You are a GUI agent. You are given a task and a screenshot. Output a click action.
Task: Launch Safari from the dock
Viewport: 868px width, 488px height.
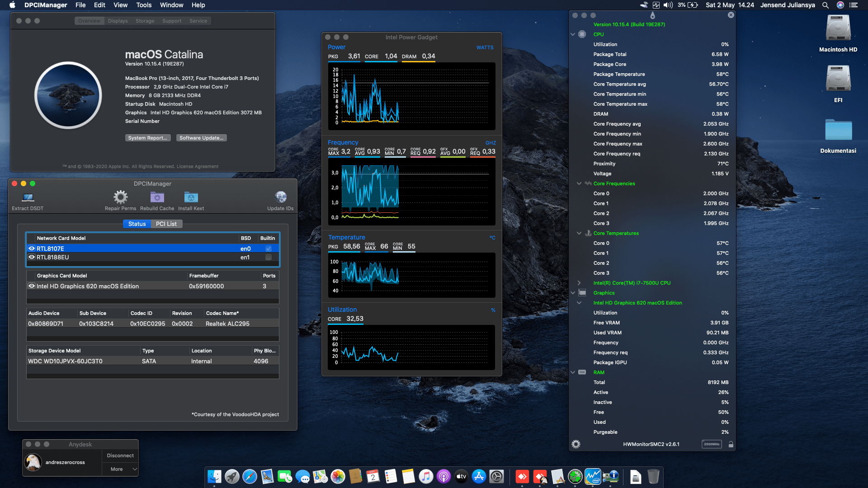click(x=250, y=476)
